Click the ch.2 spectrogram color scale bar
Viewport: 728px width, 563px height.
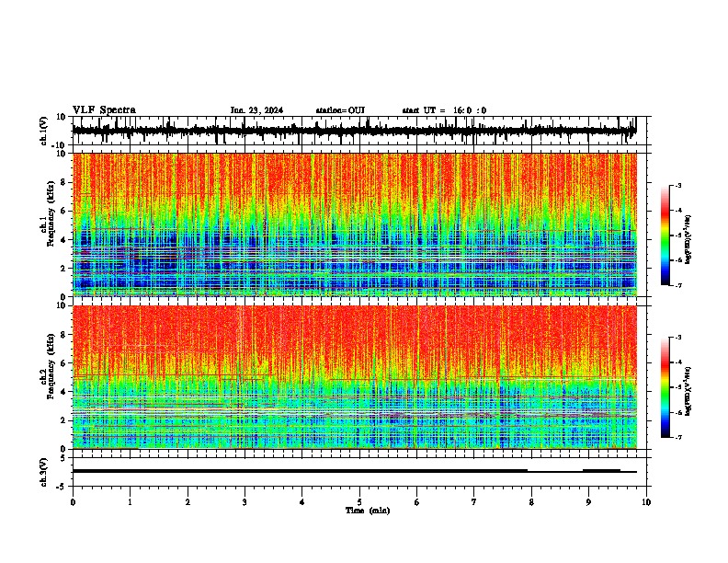tap(665, 387)
